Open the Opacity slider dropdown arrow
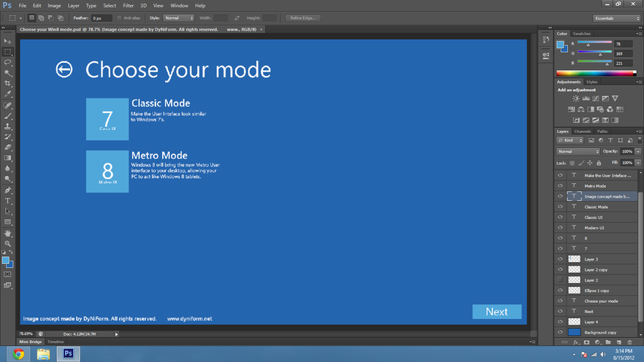644x362 pixels. point(638,152)
